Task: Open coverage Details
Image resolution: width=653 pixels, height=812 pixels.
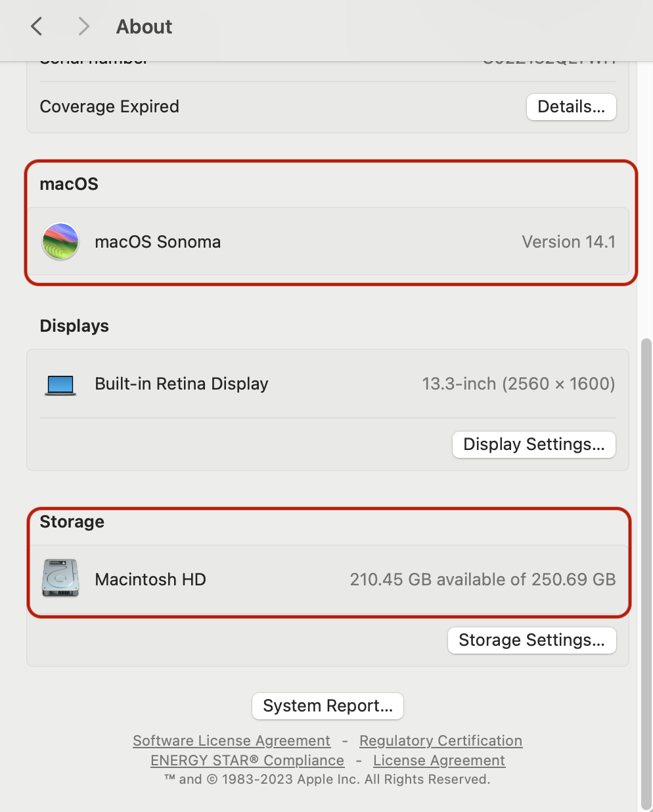Action: click(x=572, y=106)
